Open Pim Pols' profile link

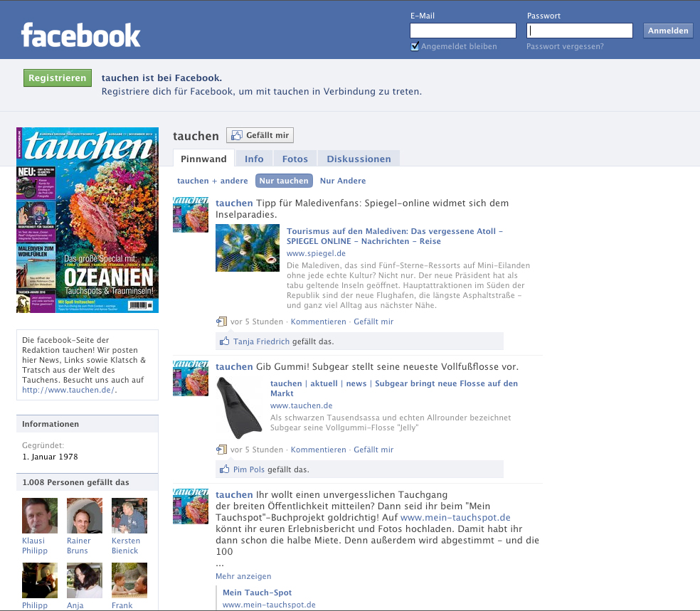[x=249, y=469]
